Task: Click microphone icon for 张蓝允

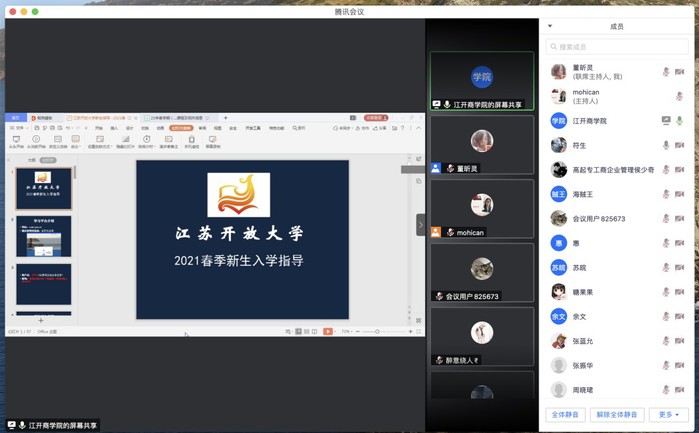Action: click(666, 341)
